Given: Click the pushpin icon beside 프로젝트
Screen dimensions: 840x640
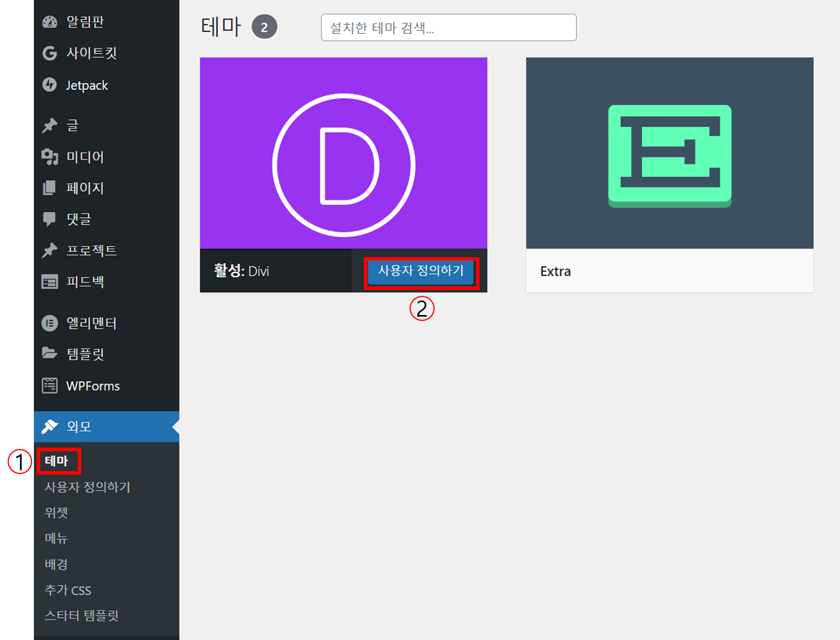Looking at the screenshot, I should tap(50, 250).
